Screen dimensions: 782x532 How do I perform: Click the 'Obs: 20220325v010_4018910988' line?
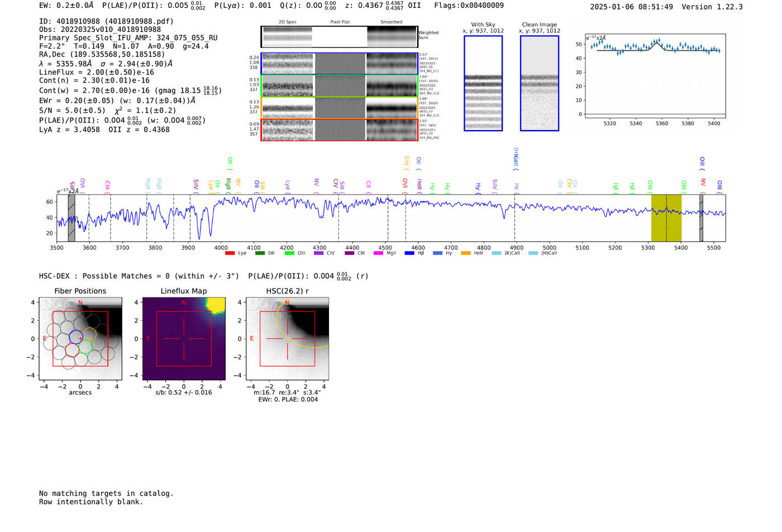click(100, 30)
